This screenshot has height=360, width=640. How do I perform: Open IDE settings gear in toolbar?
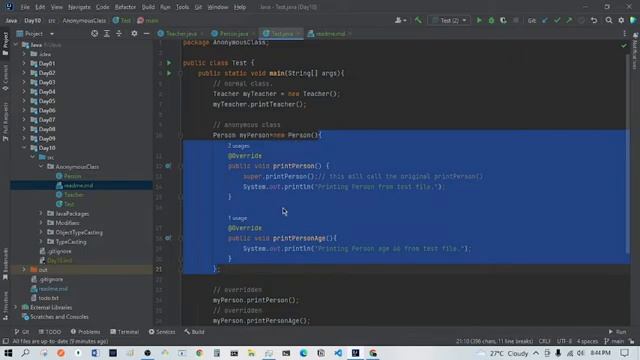621,20
